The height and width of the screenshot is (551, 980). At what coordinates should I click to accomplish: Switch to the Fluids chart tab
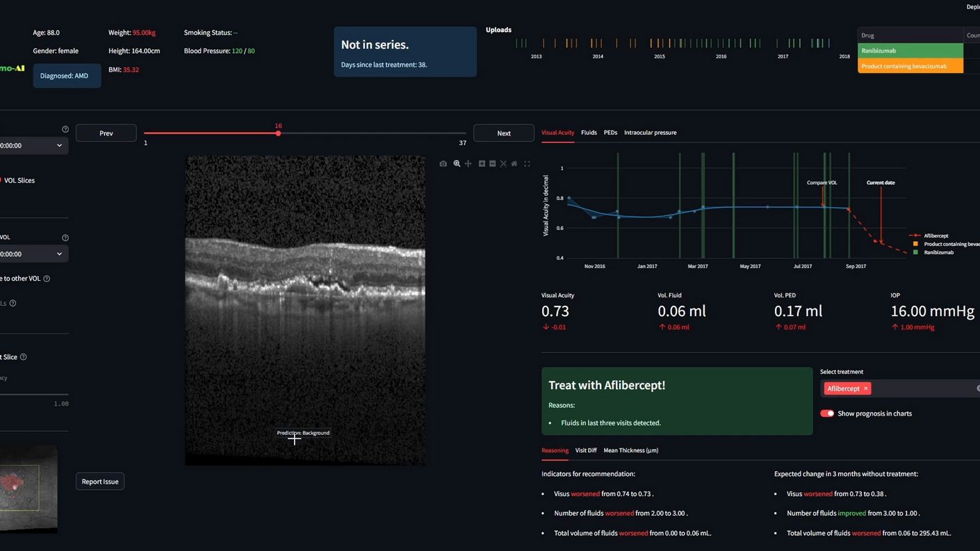pos(589,133)
